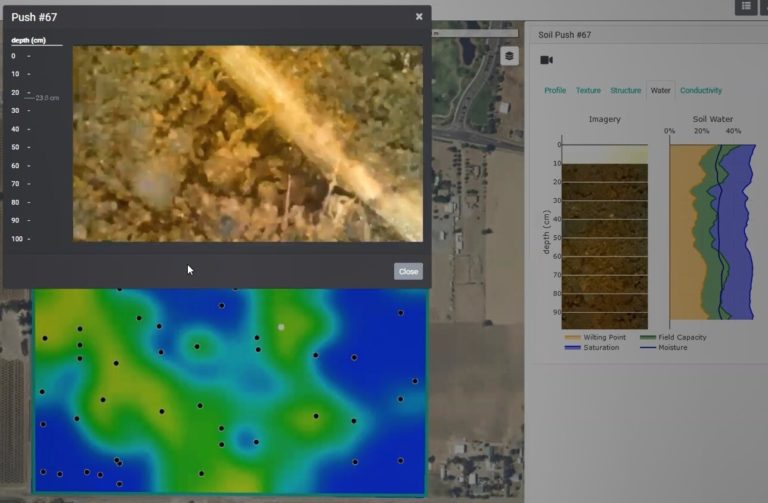The image size is (768, 503).
Task: Click the Soil Water chart area
Action: click(x=710, y=232)
